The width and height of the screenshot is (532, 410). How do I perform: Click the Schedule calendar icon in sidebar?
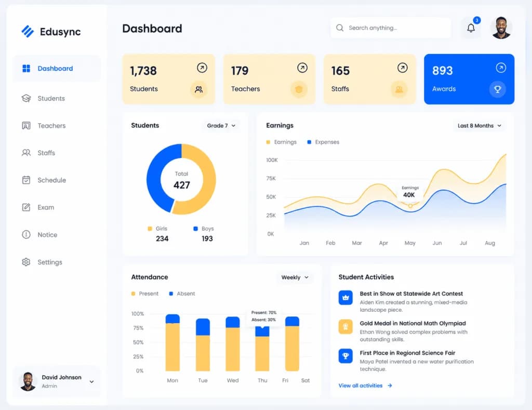pyautogui.click(x=26, y=180)
